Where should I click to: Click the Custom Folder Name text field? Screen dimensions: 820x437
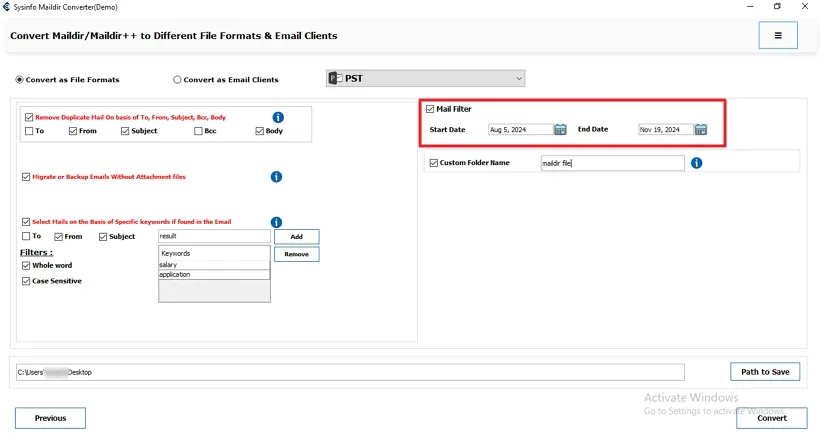point(611,163)
